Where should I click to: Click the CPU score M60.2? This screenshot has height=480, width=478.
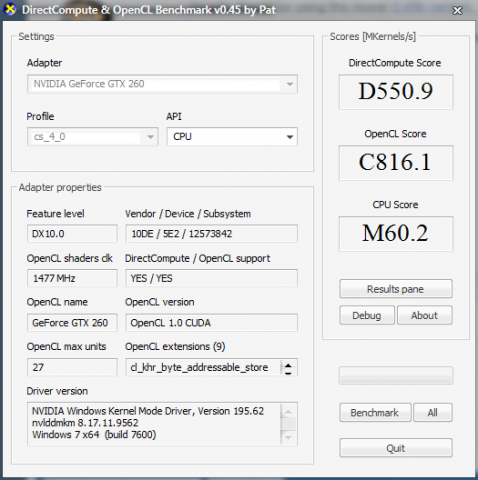(x=396, y=234)
